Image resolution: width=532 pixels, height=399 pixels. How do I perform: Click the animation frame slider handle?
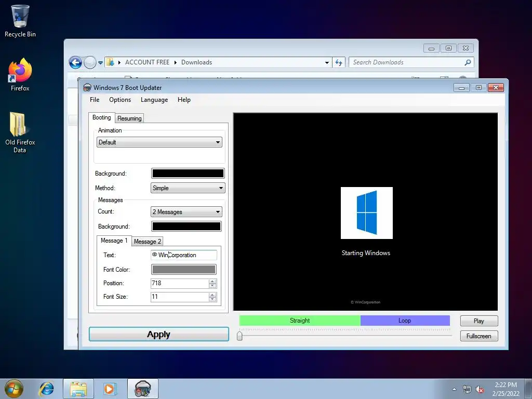coord(240,335)
